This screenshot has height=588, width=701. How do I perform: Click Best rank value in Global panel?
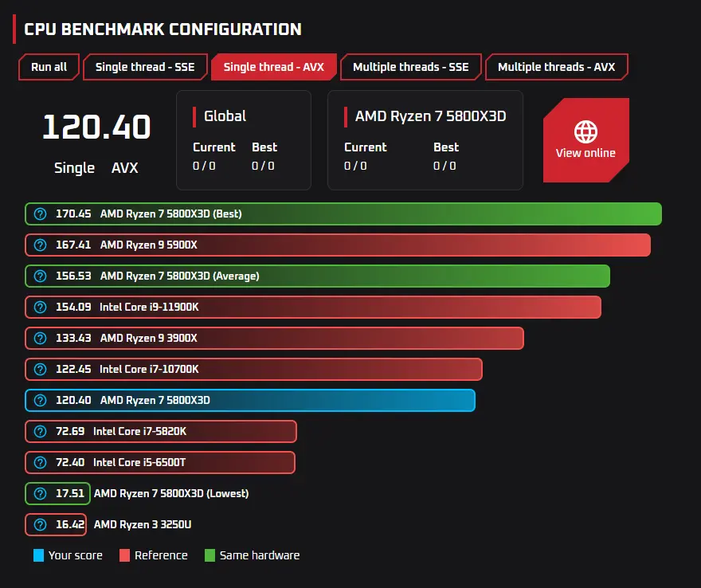click(x=263, y=166)
